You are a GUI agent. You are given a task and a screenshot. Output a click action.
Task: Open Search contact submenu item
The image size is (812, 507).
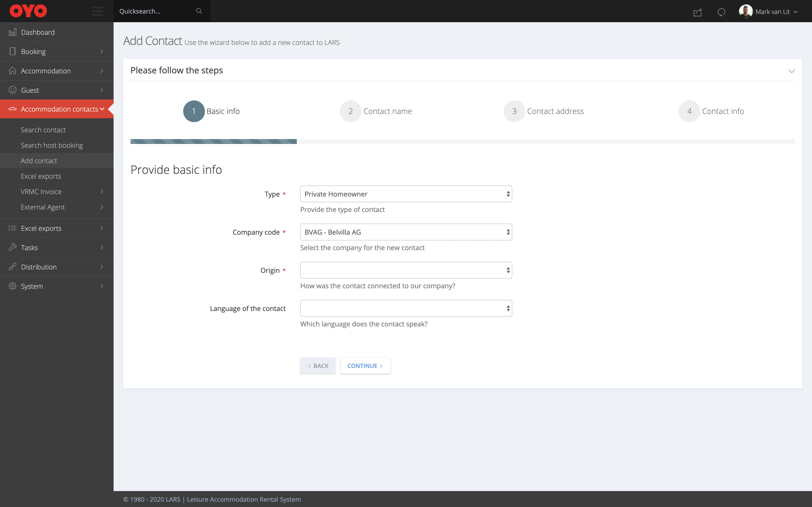point(43,130)
